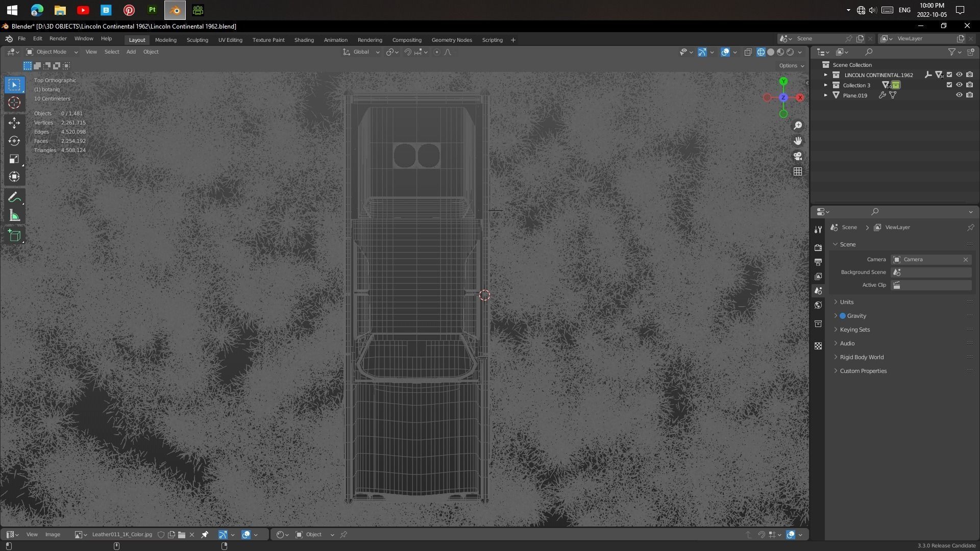Select the Add Cube tool
Viewport: 980px width, 551px height.
[14, 235]
